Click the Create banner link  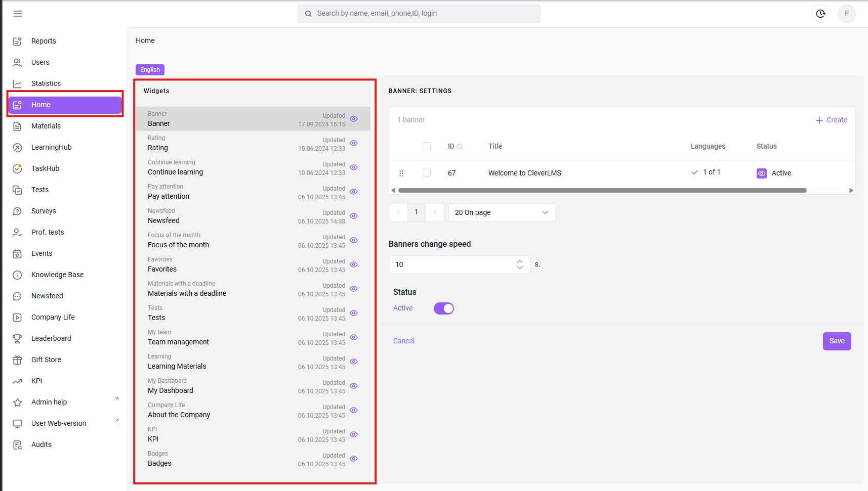[831, 120]
